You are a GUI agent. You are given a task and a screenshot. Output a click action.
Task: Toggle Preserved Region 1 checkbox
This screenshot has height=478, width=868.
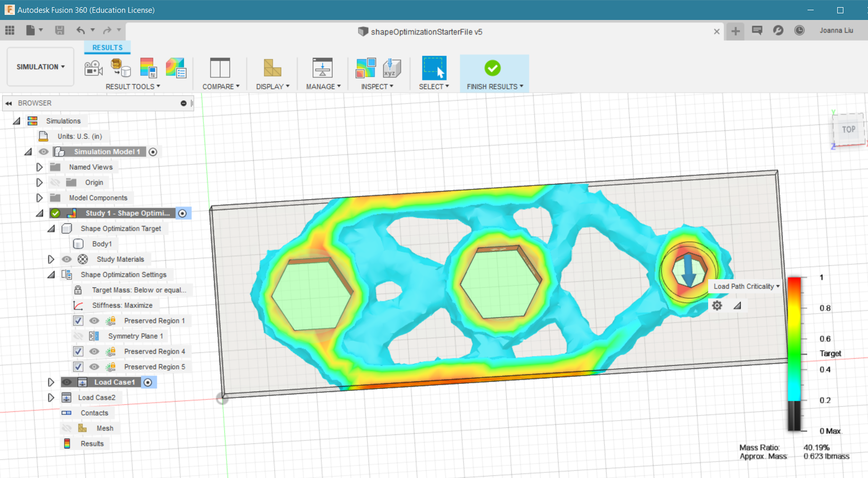(x=78, y=321)
